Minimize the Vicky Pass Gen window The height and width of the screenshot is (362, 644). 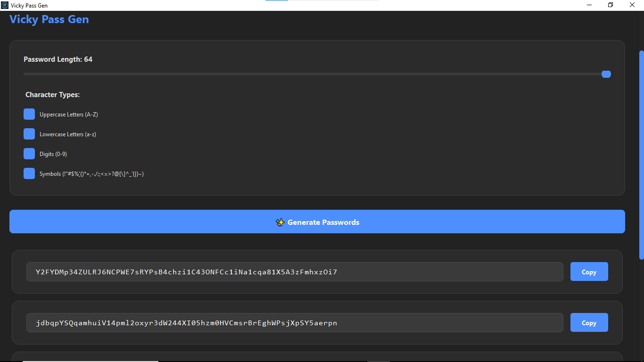pyautogui.click(x=589, y=5)
